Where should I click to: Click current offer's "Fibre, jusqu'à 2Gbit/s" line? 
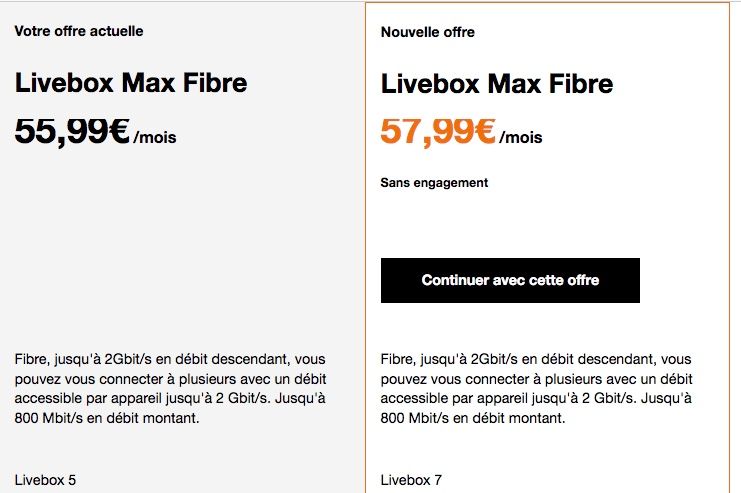pos(171,359)
